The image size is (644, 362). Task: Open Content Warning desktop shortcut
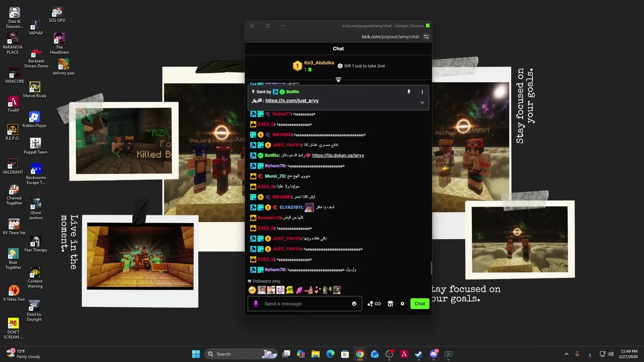point(35,278)
